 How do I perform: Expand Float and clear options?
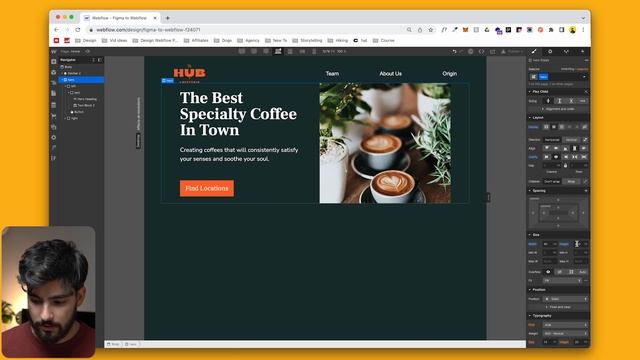coord(559,307)
